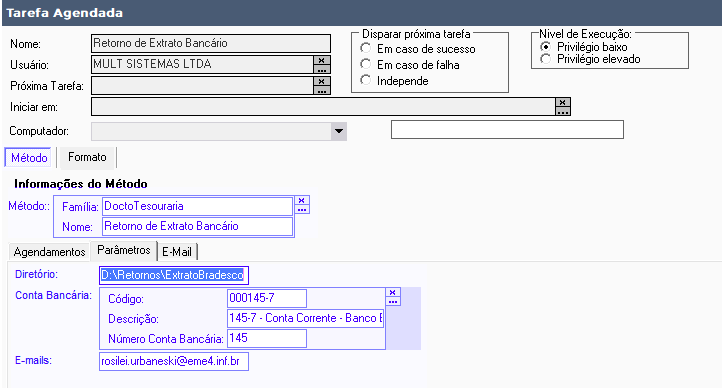Image resolution: width=722 pixels, height=388 pixels.
Task: Clear the Próxima Tarefa field with x icon
Action: pos(322,81)
